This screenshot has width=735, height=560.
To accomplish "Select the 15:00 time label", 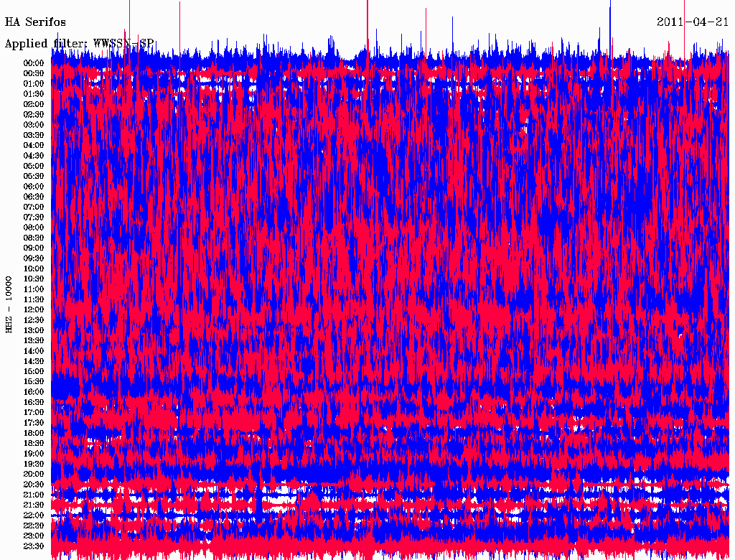I will tap(34, 371).
